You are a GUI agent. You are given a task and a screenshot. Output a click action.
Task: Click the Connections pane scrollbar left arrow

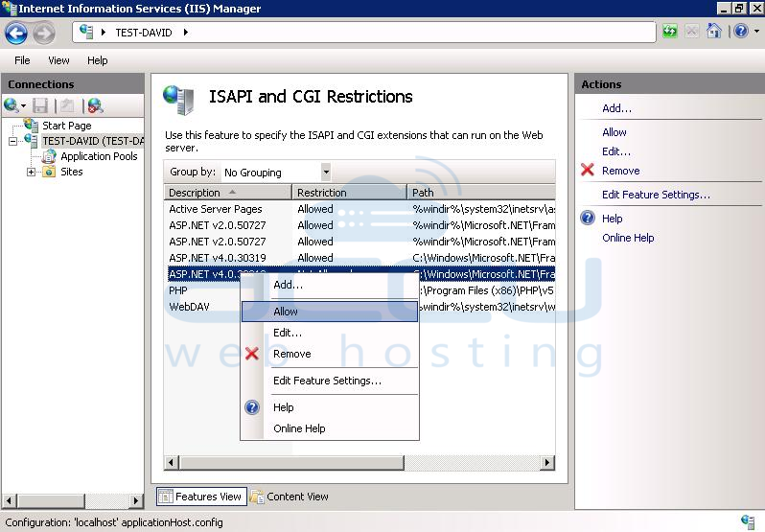[x=11, y=500]
